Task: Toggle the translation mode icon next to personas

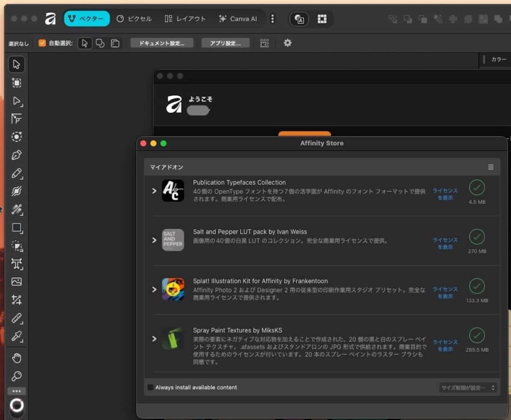Action: point(298,19)
